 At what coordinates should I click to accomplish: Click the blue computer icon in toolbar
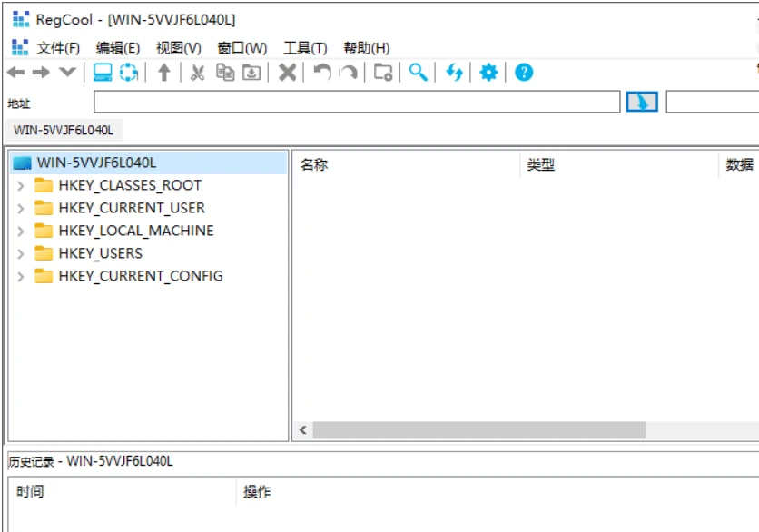[103, 73]
